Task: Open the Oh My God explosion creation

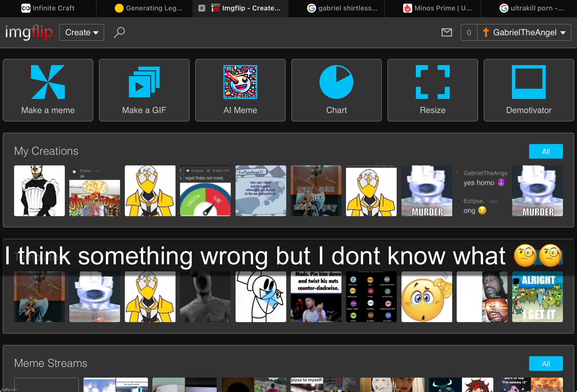Action: pos(95,191)
